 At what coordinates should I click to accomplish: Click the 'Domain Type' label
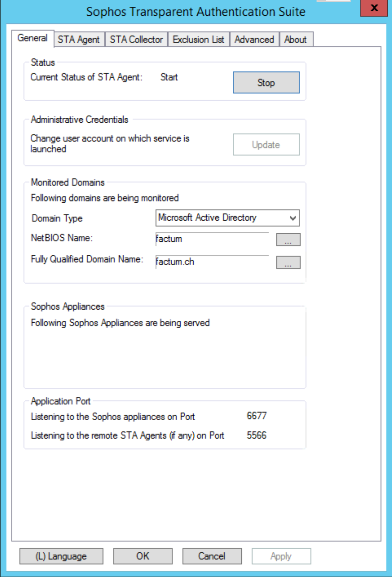[57, 219]
